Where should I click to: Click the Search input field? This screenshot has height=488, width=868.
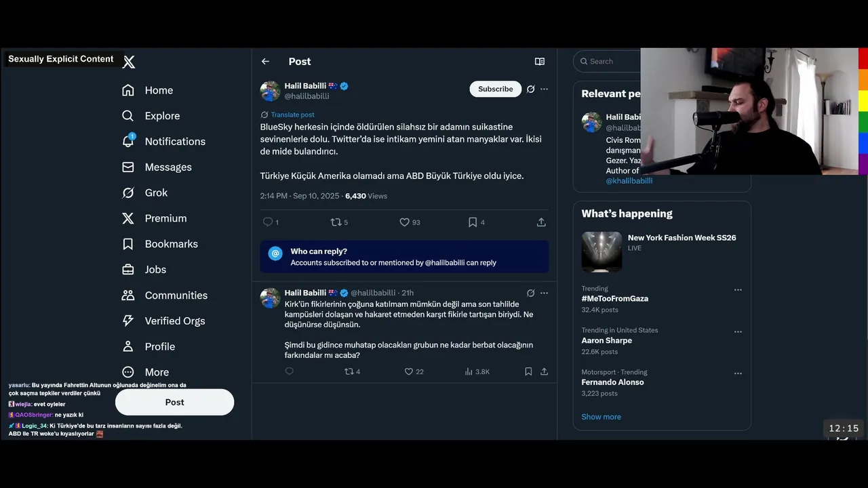point(607,62)
